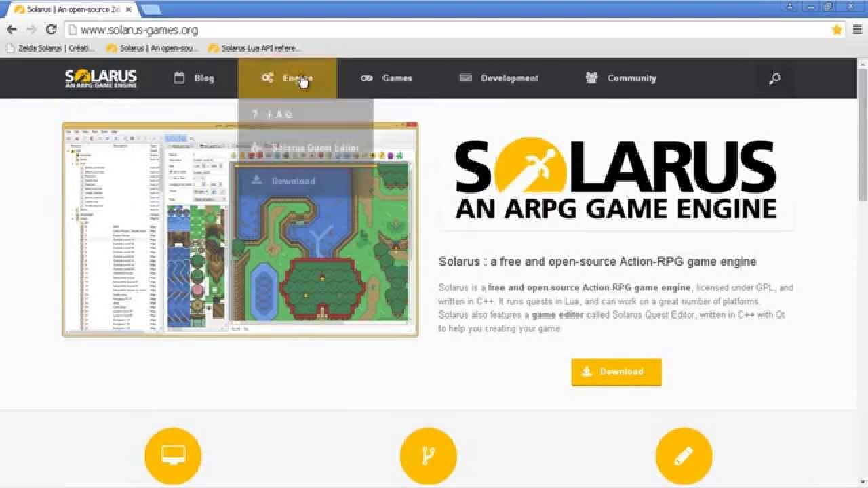Click the large Solarus ARPG Game Engine logo
This screenshot has width=868, height=488.
pyautogui.click(x=616, y=178)
